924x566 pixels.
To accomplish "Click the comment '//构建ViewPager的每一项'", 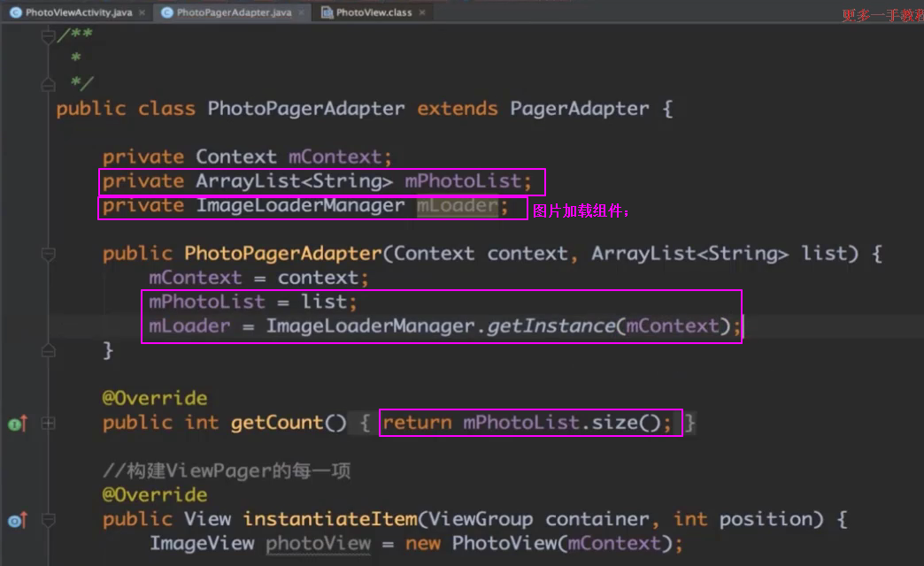I will 227,470.
